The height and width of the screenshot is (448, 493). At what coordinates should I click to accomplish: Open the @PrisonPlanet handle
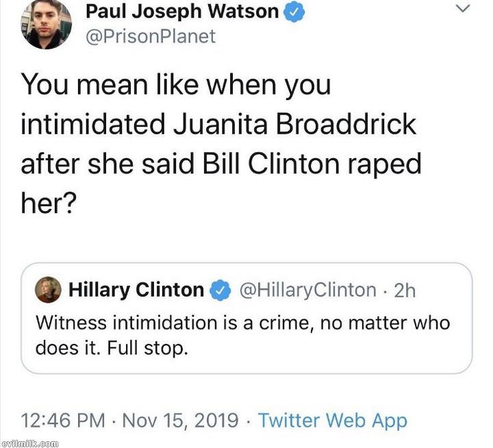point(151,36)
